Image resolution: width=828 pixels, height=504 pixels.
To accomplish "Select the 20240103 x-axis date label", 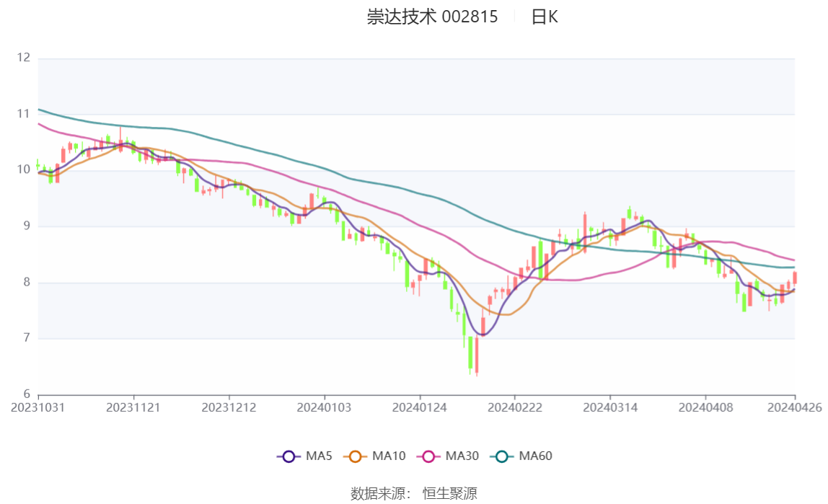I will click(x=325, y=407).
